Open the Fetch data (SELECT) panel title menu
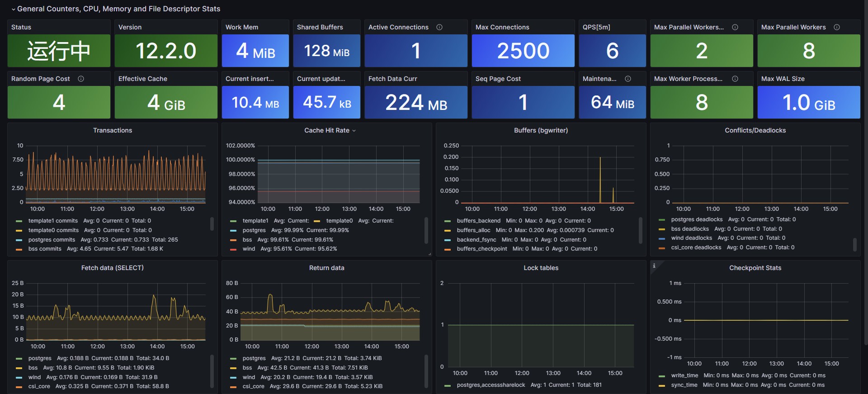Viewport: 868px width, 394px height. coord(113,268)
